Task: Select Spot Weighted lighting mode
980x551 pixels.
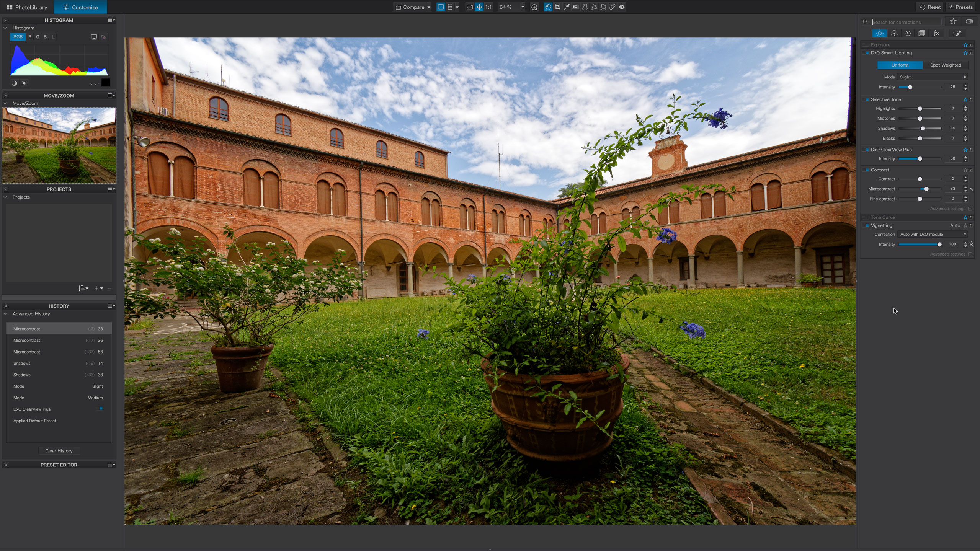Action: click(945, 65)
